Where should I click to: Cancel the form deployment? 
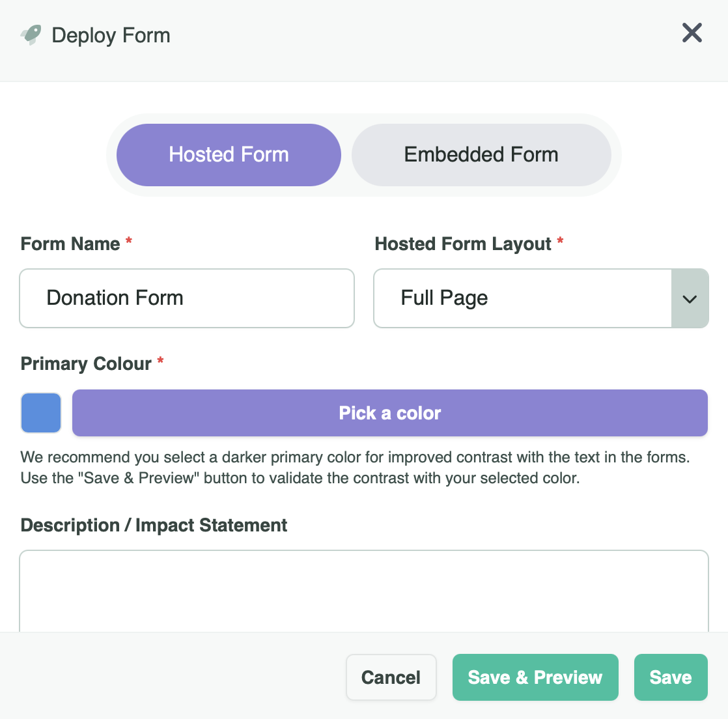pos(391,677)
